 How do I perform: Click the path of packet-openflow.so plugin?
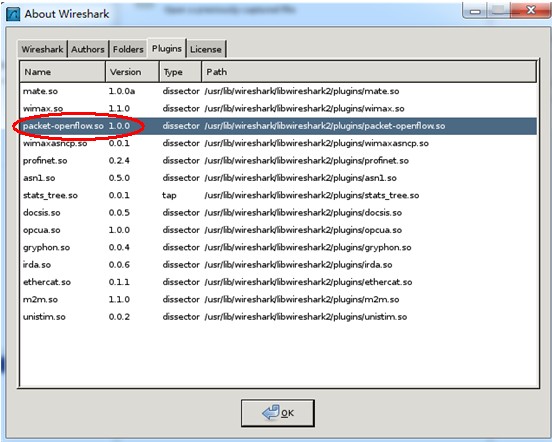click(325, 126)
